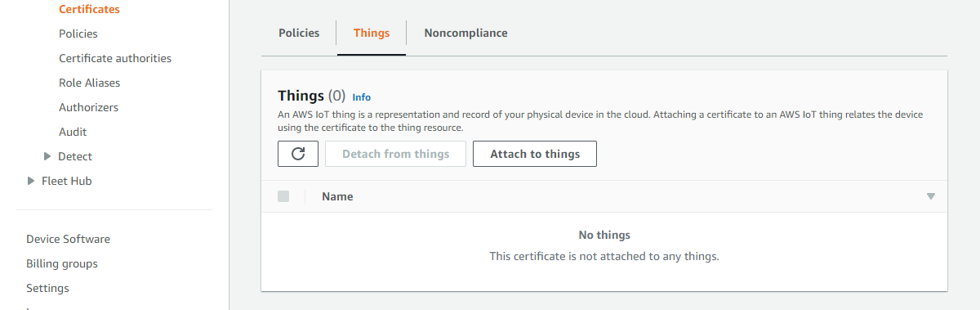Viewport: 980px width, 310px height.
Task: Open the Authorizers page
Action: pos(88,107)
